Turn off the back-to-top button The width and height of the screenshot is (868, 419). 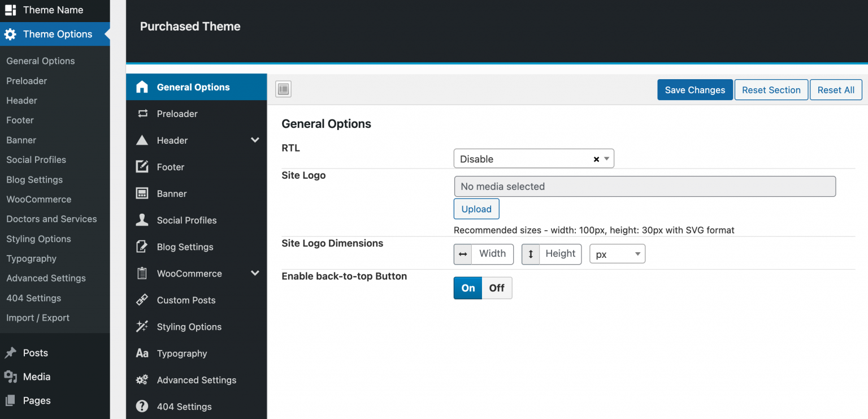coord(496,288)
